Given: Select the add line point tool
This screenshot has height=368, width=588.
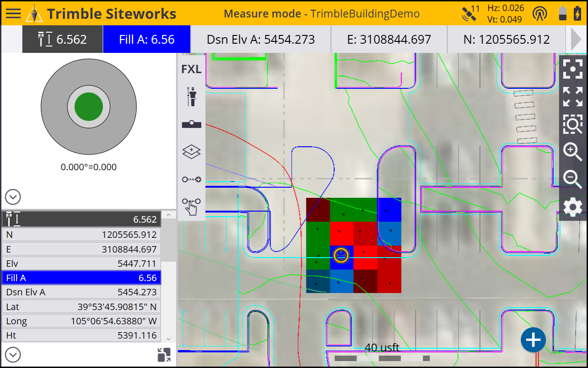Looking at the screenshot, I should [x=192, y=179].
